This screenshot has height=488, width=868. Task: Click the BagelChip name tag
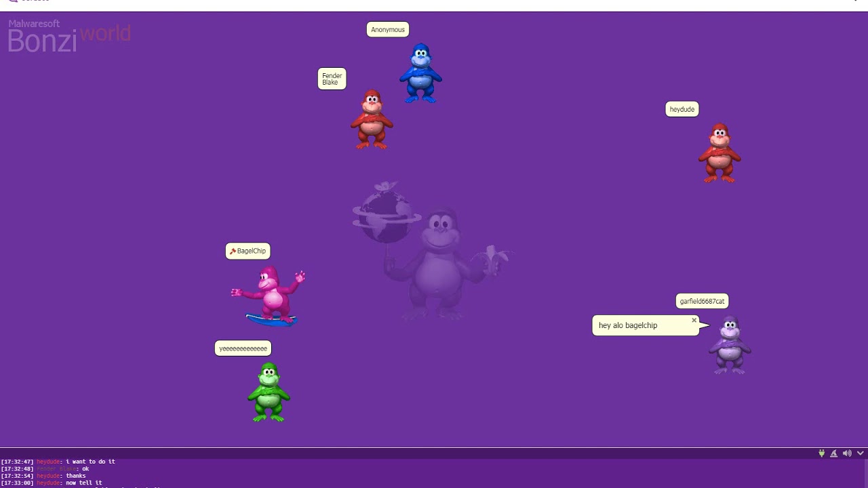click(x=248, y=251)
